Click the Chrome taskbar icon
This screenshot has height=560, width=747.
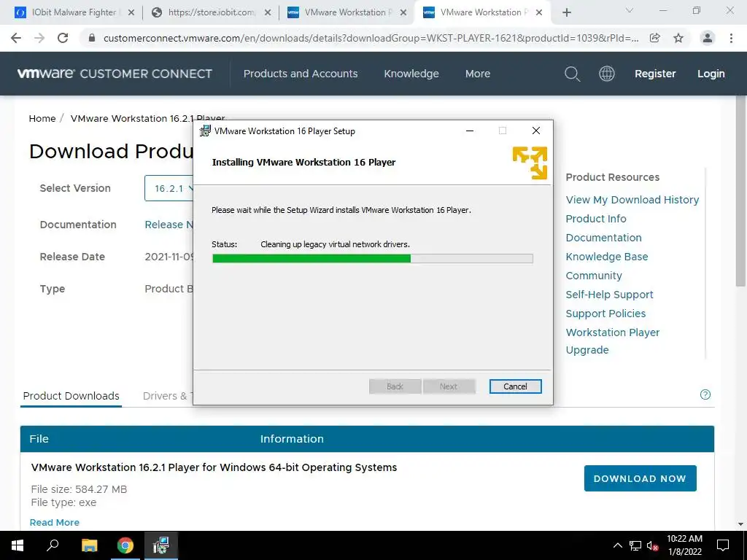tap(125, 545)
